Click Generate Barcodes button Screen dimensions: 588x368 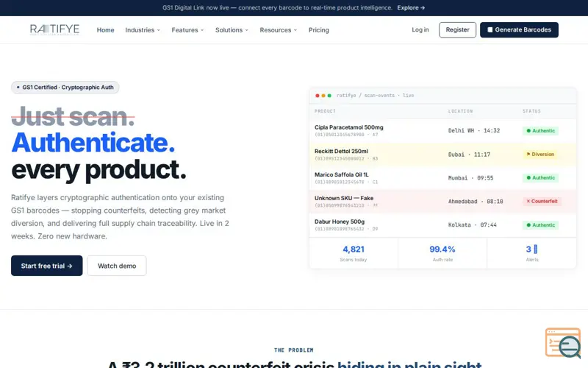tap(519, 29)
